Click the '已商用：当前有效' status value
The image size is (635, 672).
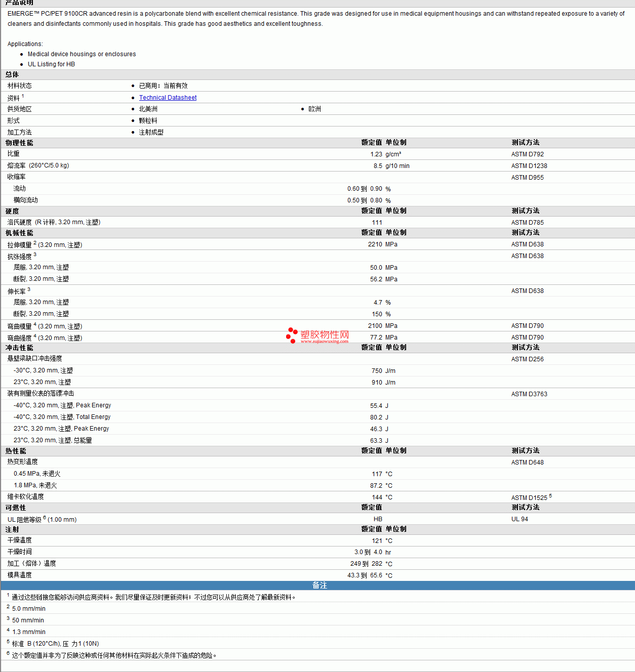163,86
